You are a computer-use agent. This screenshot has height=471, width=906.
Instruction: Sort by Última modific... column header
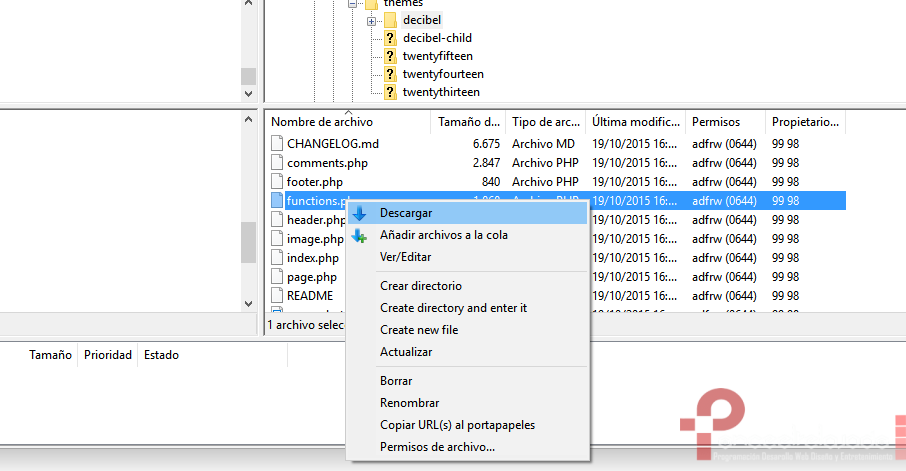pyautogui.click(x=636, y=122)
